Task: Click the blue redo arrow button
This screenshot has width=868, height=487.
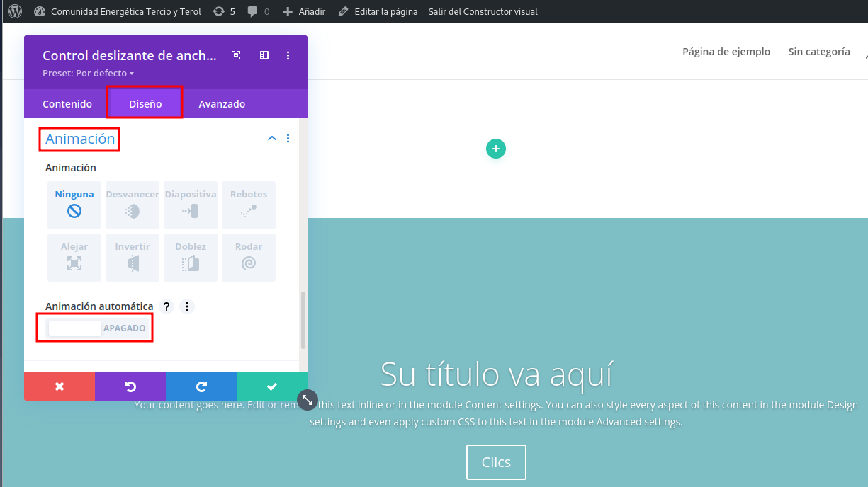Action: 201,386
